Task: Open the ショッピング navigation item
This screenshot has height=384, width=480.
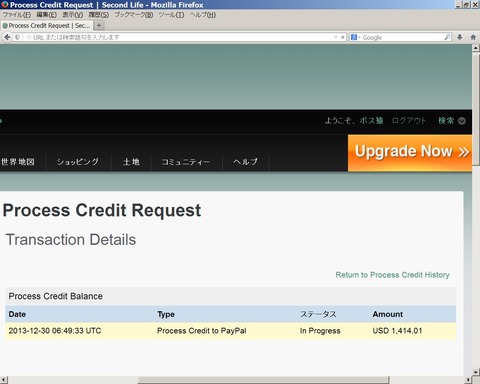Action: click(78, 162)
